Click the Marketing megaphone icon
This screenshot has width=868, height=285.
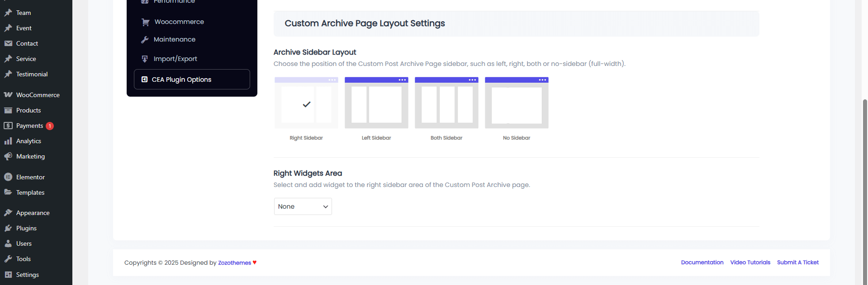click(x=8, y=156)
